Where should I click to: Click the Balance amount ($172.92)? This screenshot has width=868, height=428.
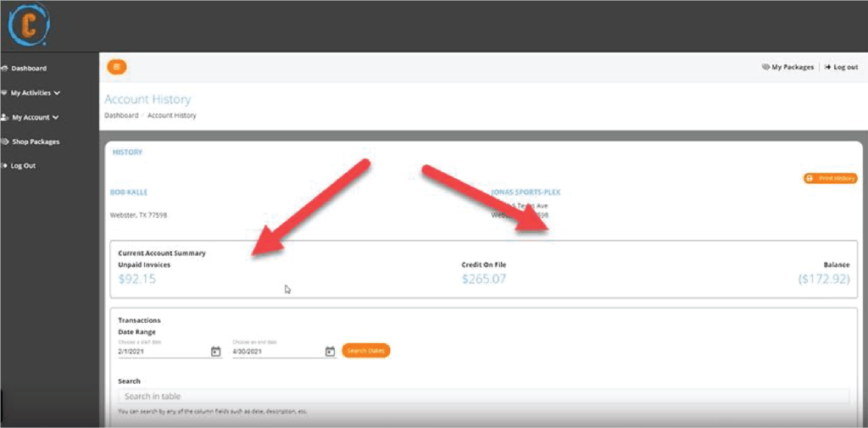coord(824,279)
